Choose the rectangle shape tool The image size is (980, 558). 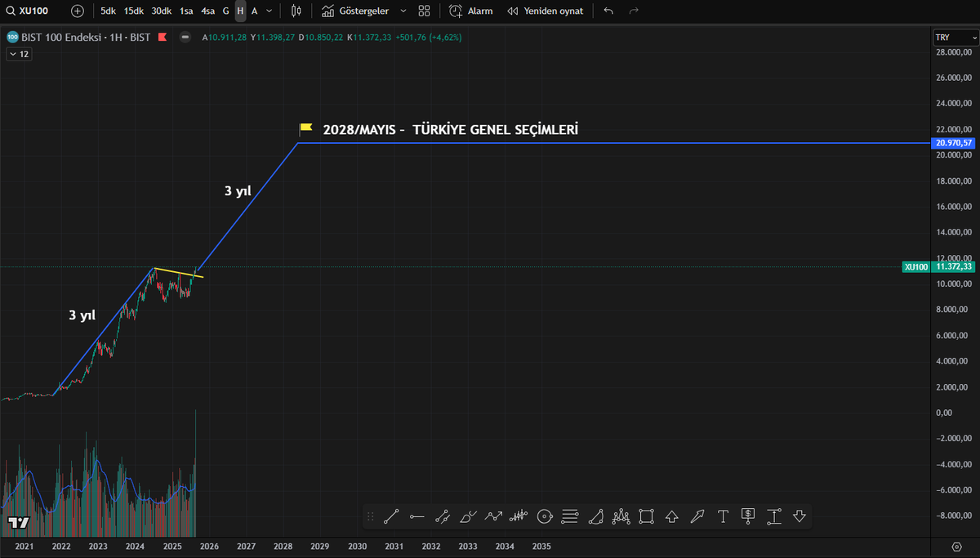(646, 516)
